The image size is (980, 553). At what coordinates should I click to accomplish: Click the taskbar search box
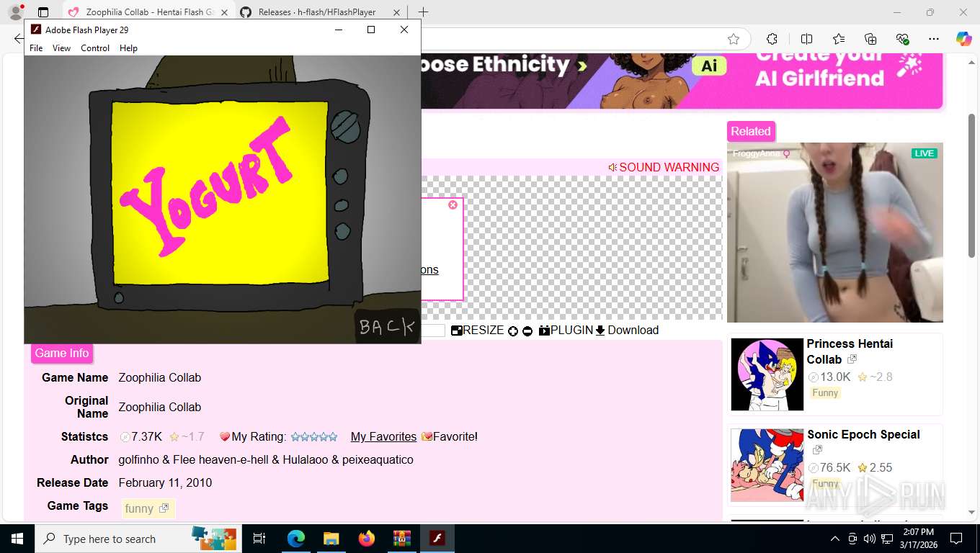[x=137, y=539]
